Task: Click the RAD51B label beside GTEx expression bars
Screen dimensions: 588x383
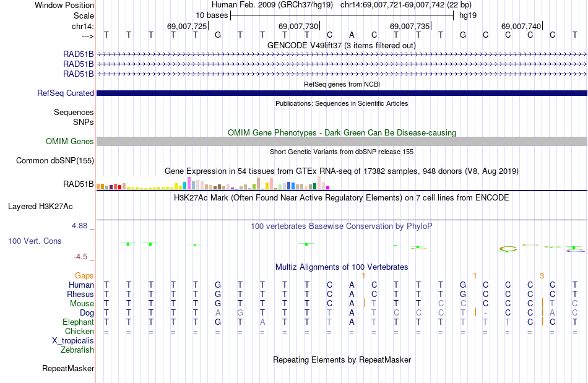Action: [x=78, y=184]
